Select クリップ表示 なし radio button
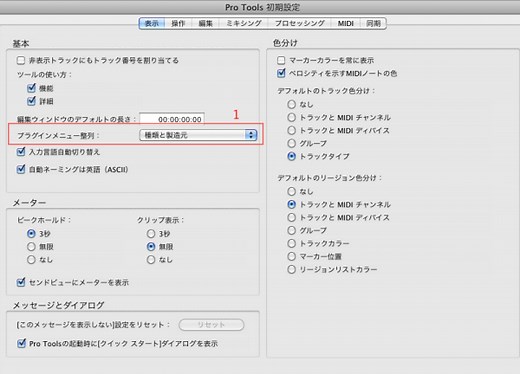Screen dimensions: 520x374 pyautogui.click(x=151, y=260)
